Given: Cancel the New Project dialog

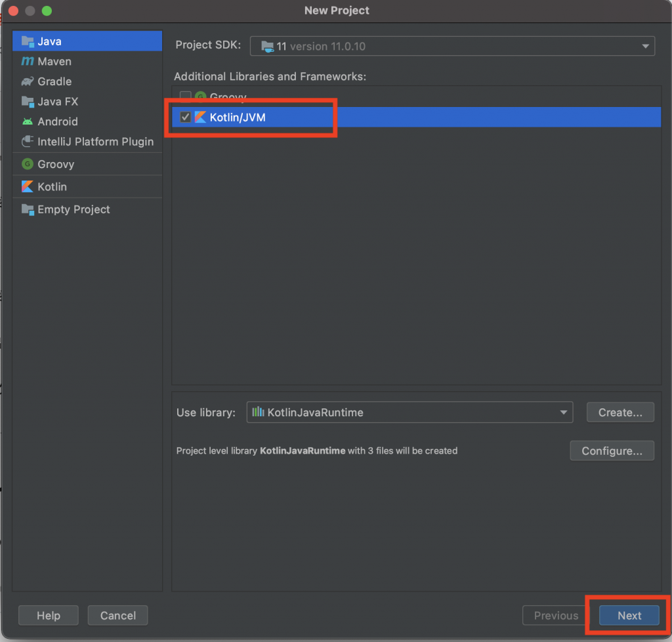Looking at the screenshot, I should click(118, 616).
